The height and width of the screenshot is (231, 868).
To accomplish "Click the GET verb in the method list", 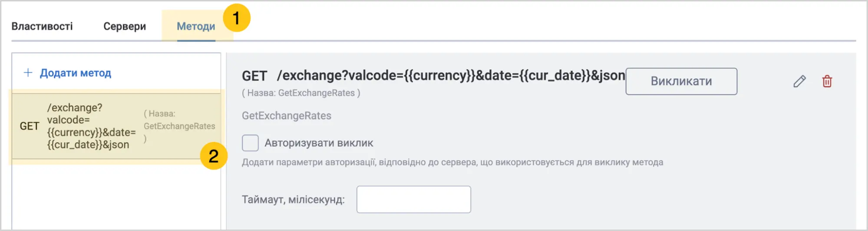I will pyautogui.click(x=30, y=126).
